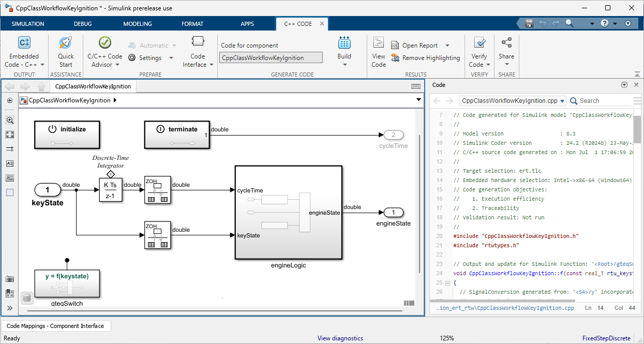Open the code file selection dropdown
This screenshot has height=344, width=644.
562,101
